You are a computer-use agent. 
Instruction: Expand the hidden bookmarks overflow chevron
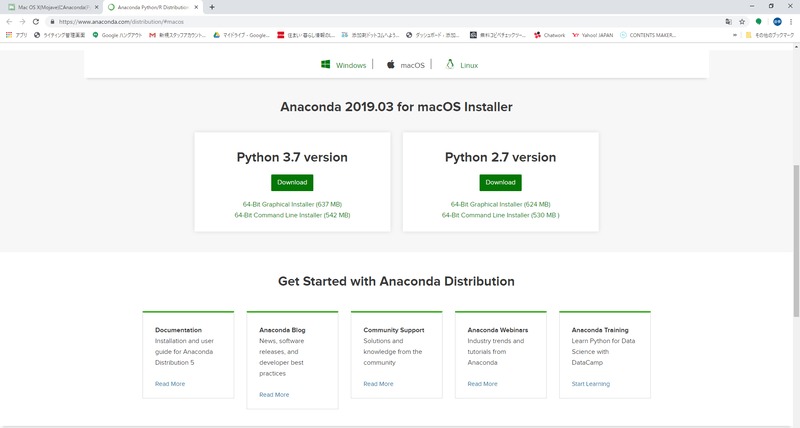pyautogui.click(x=735, y=35)
